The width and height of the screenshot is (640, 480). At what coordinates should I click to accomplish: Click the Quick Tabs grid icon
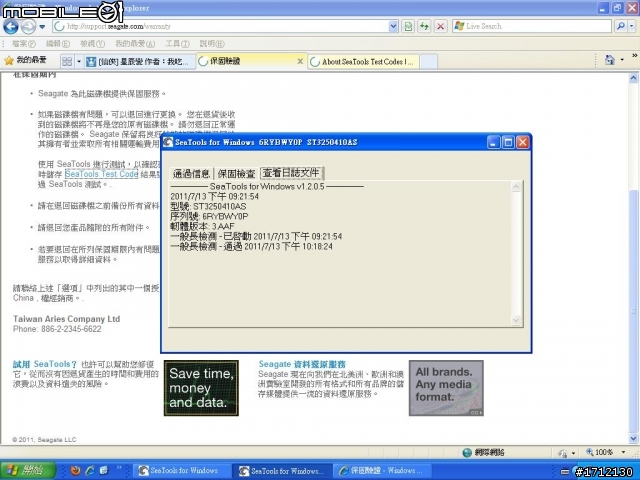tap(67, 62)
